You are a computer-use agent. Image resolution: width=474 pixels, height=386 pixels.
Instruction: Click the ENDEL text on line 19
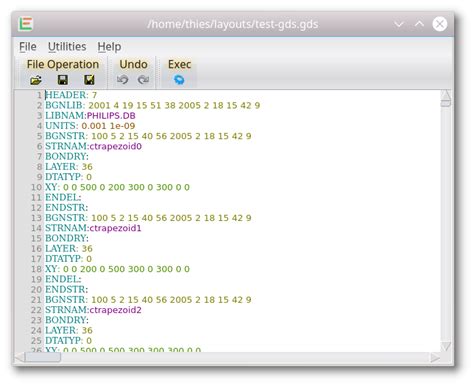pyautogui.click(x=63, y=279)
